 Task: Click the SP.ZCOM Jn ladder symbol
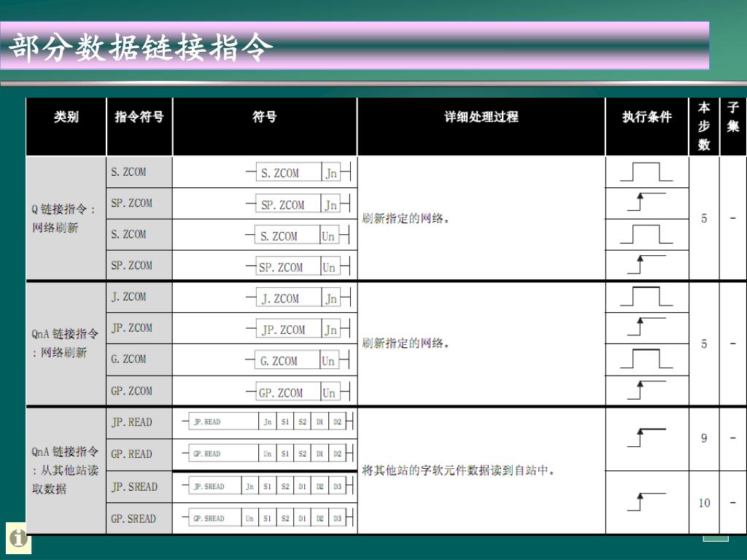298,204
